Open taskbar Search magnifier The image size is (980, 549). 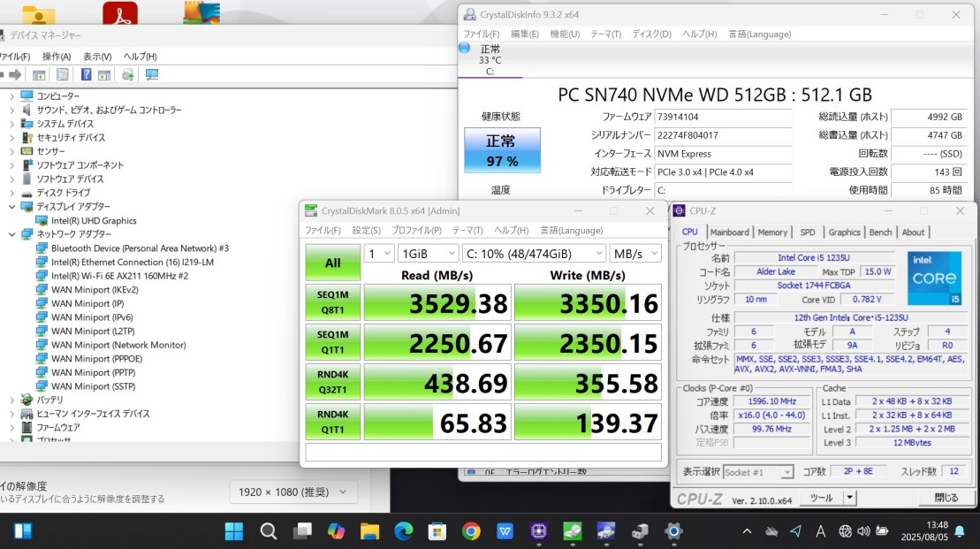(x=268, y=531)
